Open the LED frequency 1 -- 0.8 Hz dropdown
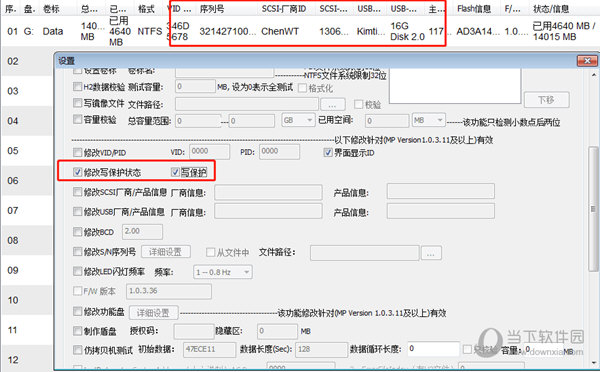The width and height of the screenshot is (600, 372). pyautogui.click(x=223, y=272)
